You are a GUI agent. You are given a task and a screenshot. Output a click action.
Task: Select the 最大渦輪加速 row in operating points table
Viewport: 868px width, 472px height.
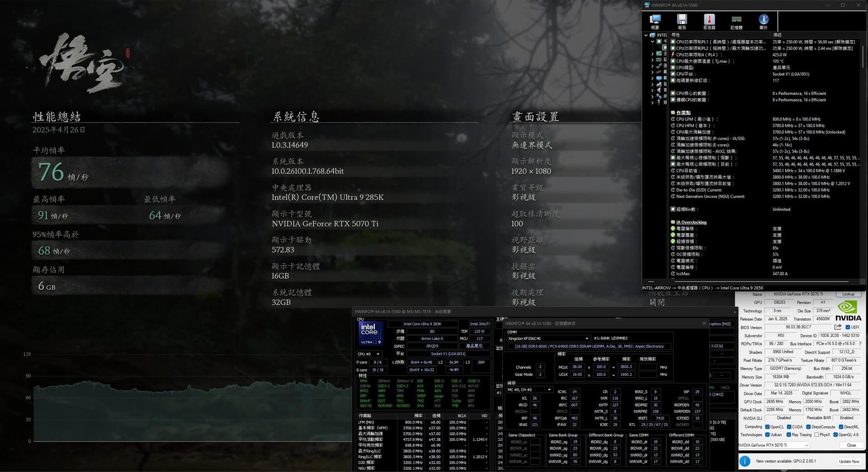point(423,434)
